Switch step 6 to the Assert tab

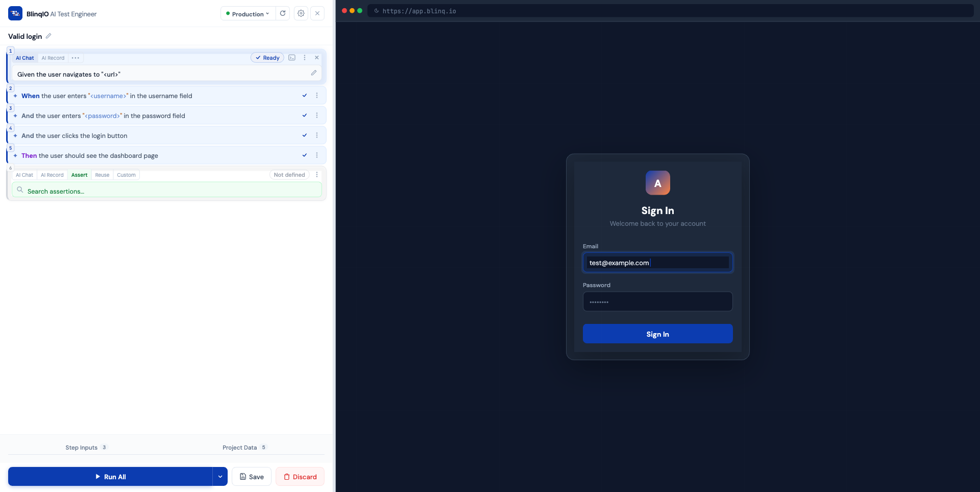click(79, 175)
